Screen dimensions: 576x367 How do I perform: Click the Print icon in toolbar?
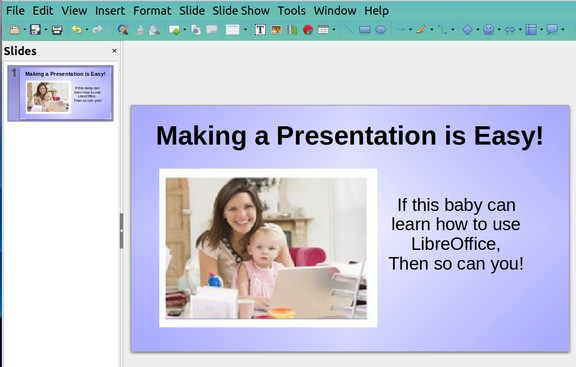pyautogui.click(x=57, y=30)
